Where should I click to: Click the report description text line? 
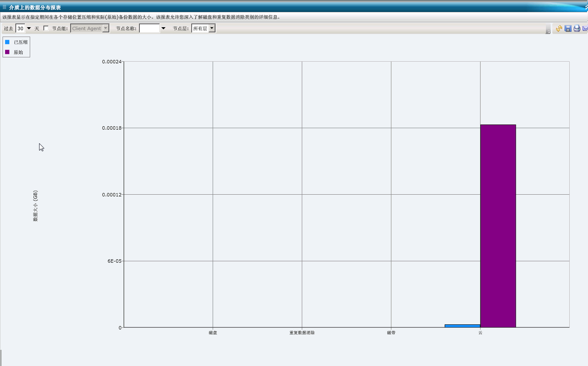tap(141, 17)
